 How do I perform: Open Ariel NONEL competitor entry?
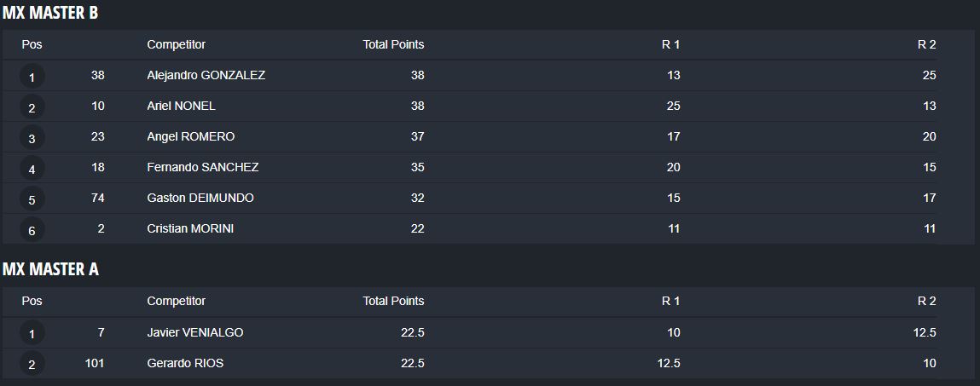click(x=182, y=107)
